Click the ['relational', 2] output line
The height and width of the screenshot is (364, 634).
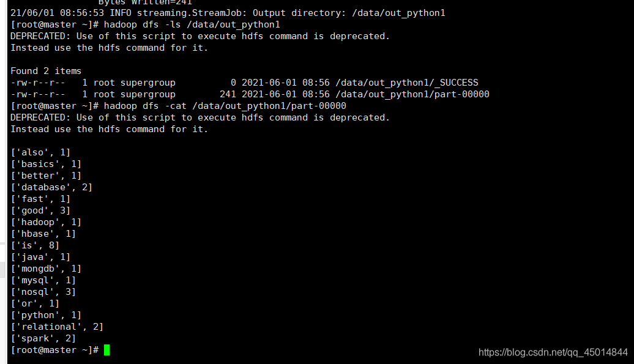pos(57,327)
